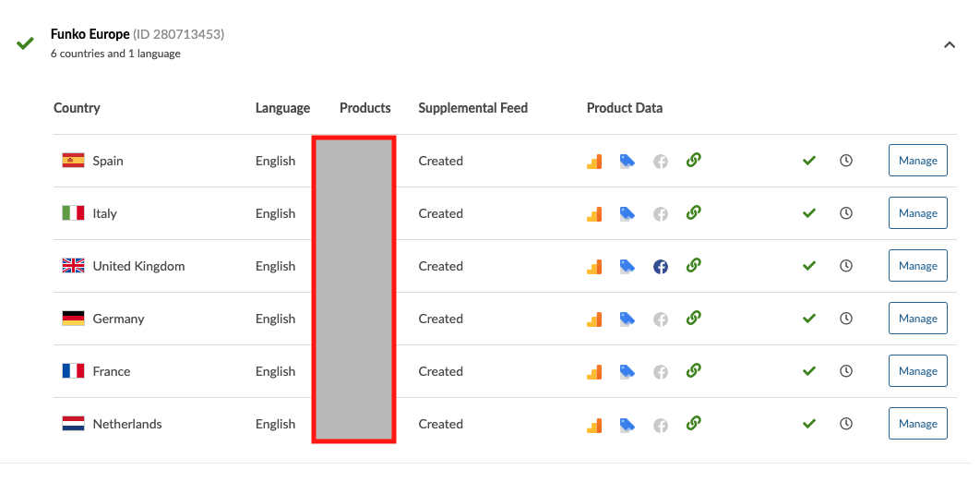Click green checkmark status in Netherlands row
This screenshot has height=482, width=980.
pos(809,424)
